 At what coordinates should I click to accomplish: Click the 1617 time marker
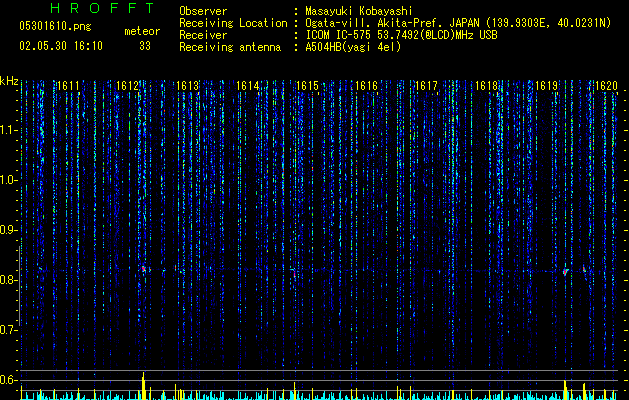[426, 86]
